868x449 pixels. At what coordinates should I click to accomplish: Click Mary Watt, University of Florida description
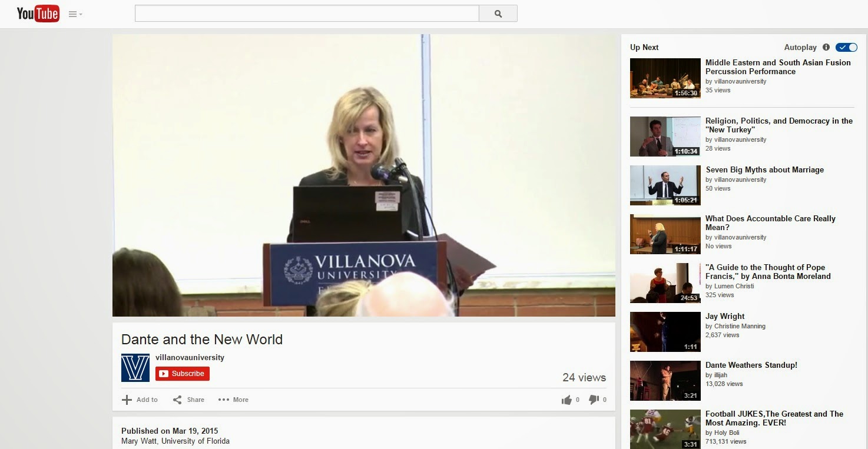tap(175, 441)
